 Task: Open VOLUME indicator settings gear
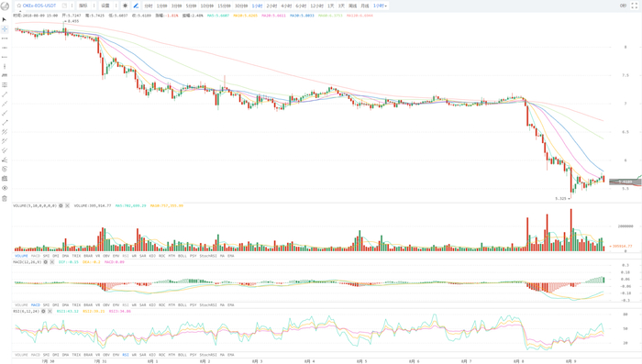61,205
